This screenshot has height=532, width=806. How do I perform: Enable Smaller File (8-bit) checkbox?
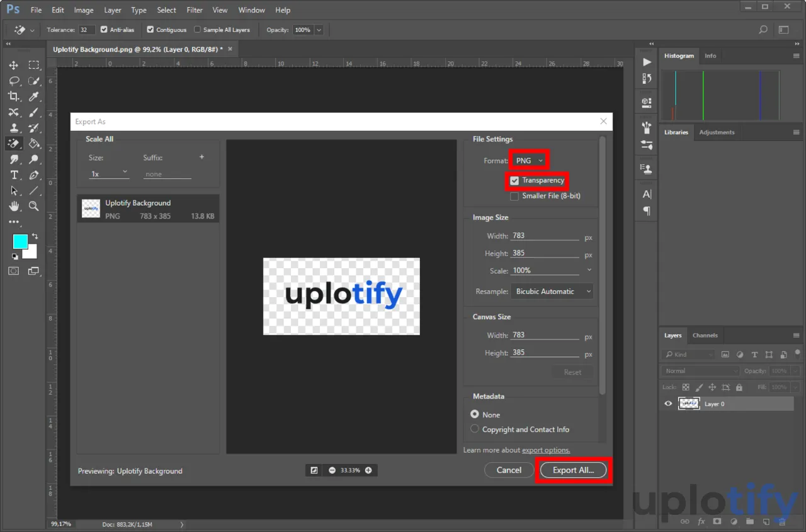[514, 196]
